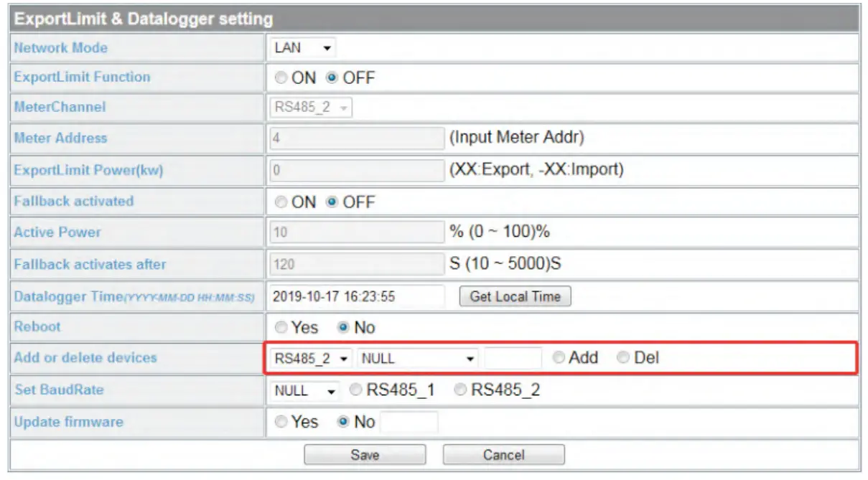The image size is (868, 480).
Task: Choose No for Reboot
Action: pyautogui.click(x=343, y=327)
